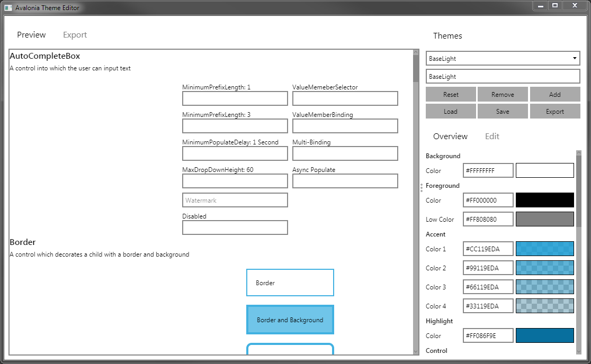Export the BaseLight theme
This screenshot has height=364, width=591.
pyautogui.click(x=555, y=111)
